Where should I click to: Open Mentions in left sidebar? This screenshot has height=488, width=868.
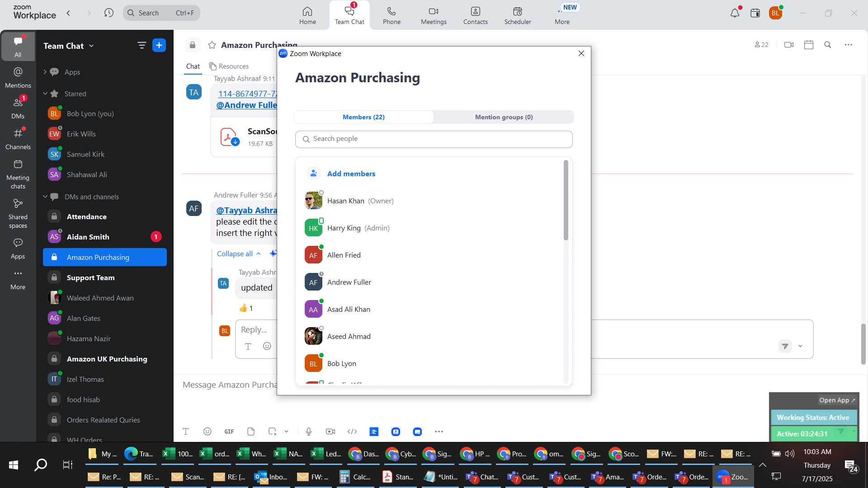[x=18, y=78]
